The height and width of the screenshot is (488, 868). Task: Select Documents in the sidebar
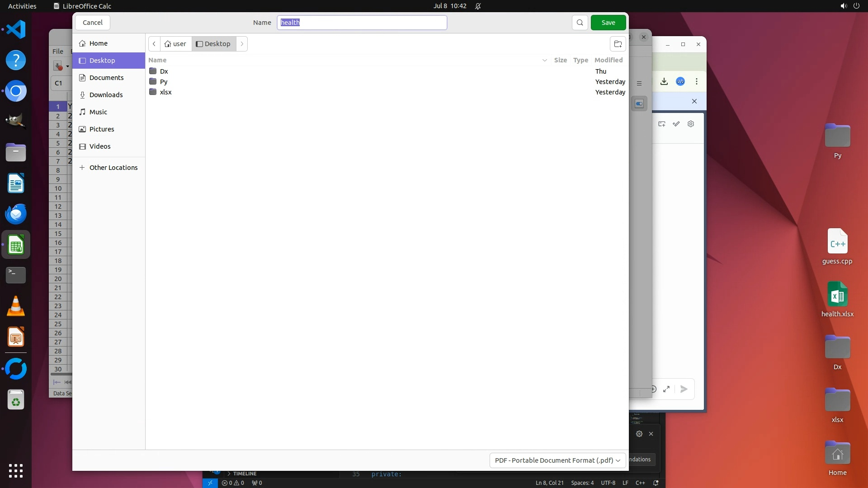click(x=106, y=78)
